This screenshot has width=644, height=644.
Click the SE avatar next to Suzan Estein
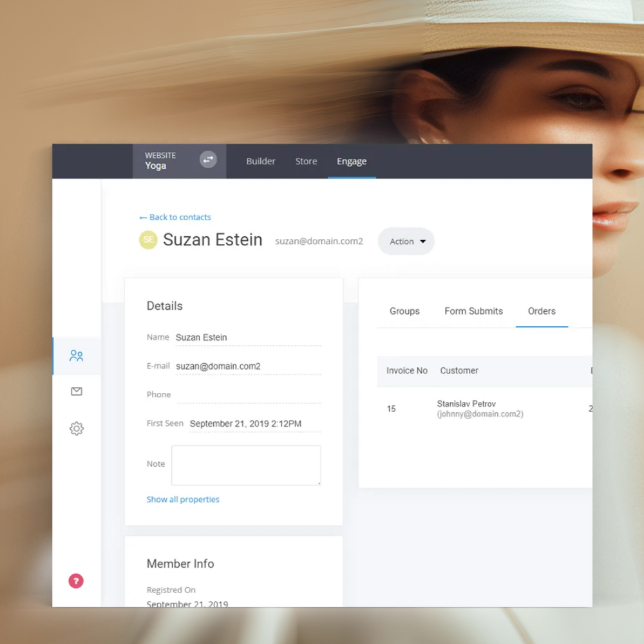[148, 240]
